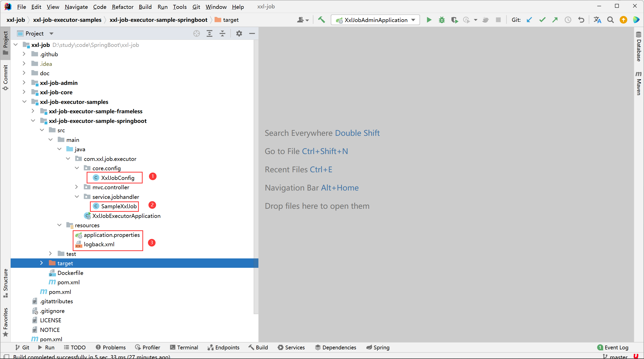Start Debug with the bug icon
644x359 pixels.
pyautogui.click(x=442, y=20)
